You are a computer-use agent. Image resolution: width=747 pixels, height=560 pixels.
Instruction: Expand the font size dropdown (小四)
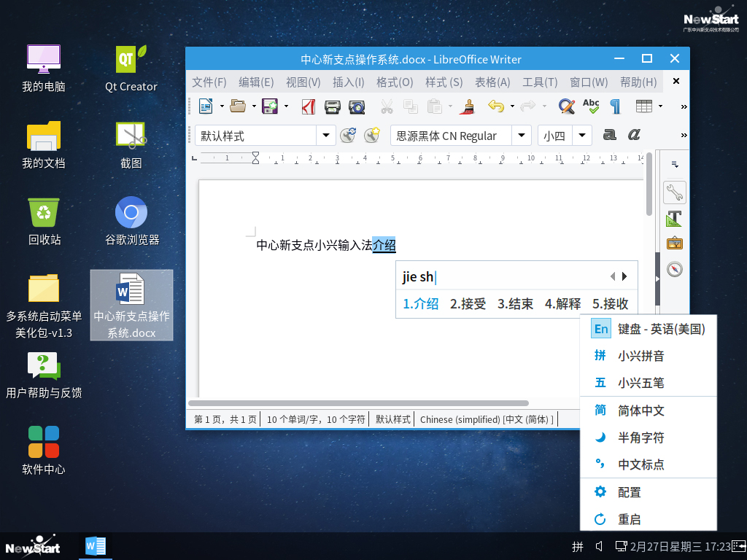point(582,136)
